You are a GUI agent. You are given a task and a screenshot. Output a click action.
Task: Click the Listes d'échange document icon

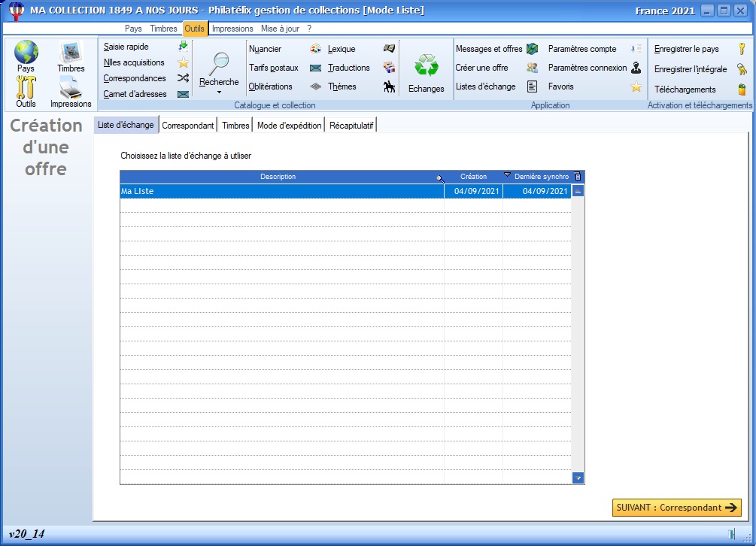(x=532, y=86)
